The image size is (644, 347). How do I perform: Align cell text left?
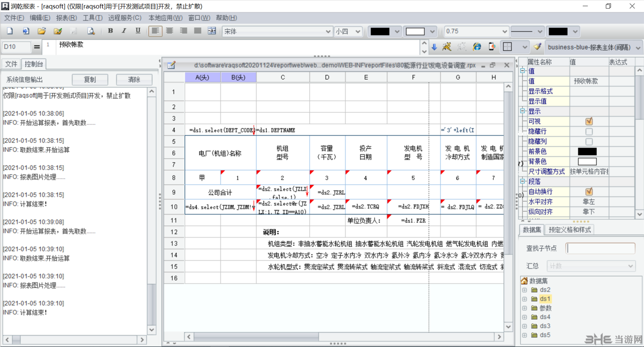(155, 31)
